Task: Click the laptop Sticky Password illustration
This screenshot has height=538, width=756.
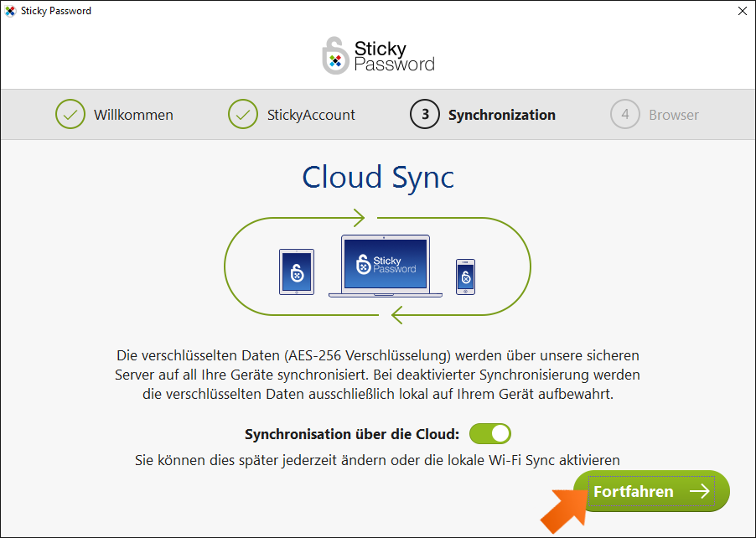Action: click(386, 266)
